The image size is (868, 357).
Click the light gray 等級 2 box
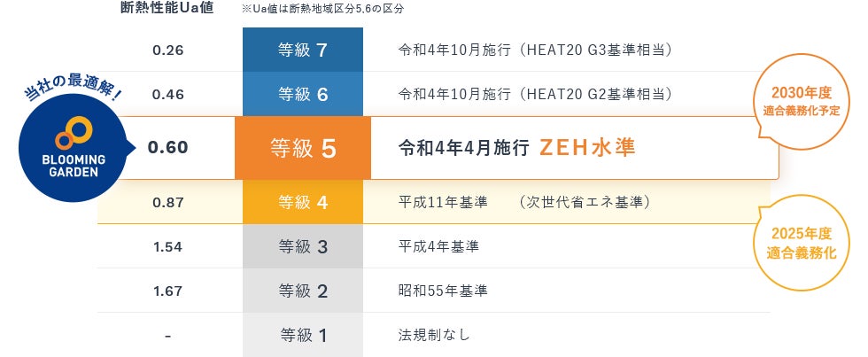(303, 290)
